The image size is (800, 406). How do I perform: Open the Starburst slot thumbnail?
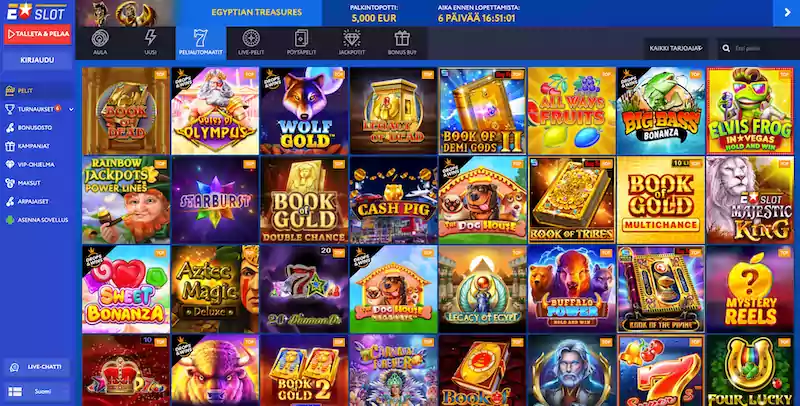(215, 200)
